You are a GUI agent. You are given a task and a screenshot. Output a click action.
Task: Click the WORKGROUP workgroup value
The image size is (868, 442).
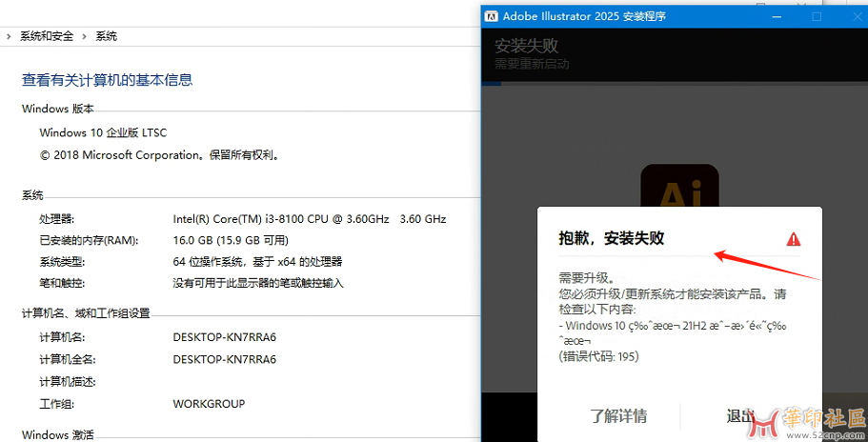209,404
